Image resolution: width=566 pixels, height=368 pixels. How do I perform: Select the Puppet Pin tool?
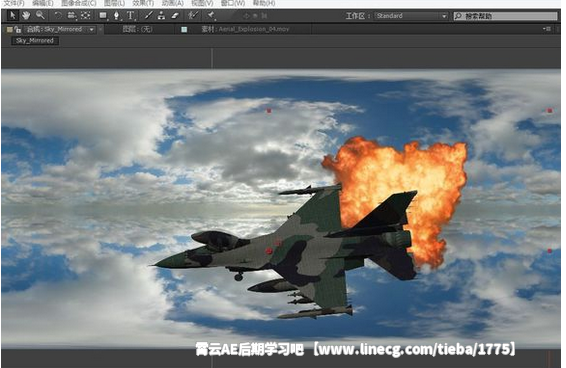211,16
